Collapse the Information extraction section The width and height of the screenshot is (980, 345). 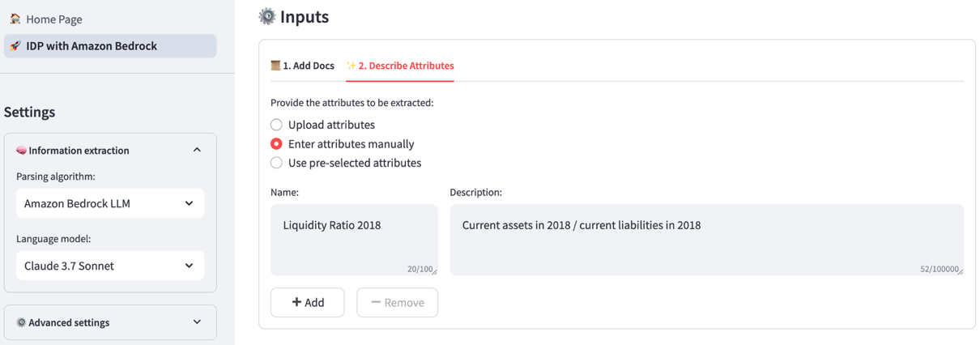197,151
